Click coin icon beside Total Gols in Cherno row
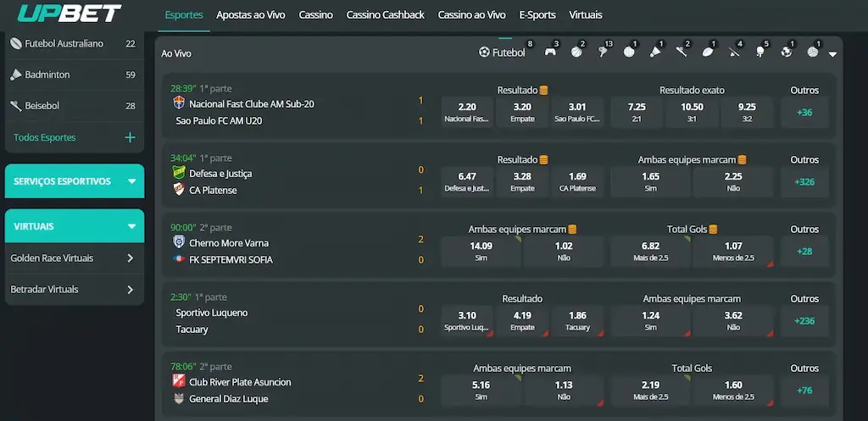 (714, 229)
